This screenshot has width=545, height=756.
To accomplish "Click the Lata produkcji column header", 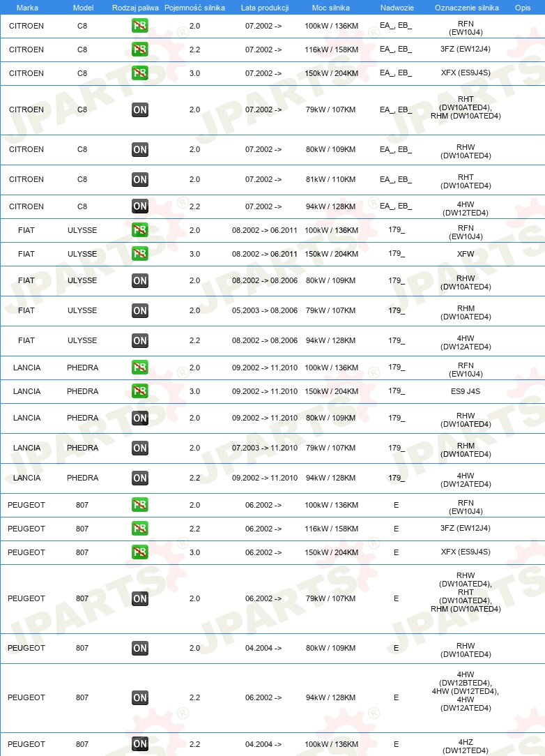I will click(265, 8).
